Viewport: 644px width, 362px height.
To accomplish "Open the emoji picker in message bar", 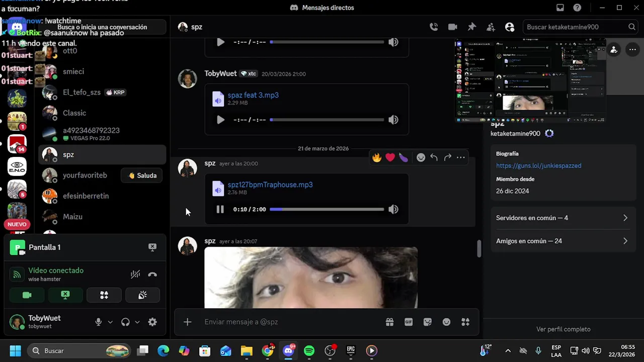I will click(446, 322).
